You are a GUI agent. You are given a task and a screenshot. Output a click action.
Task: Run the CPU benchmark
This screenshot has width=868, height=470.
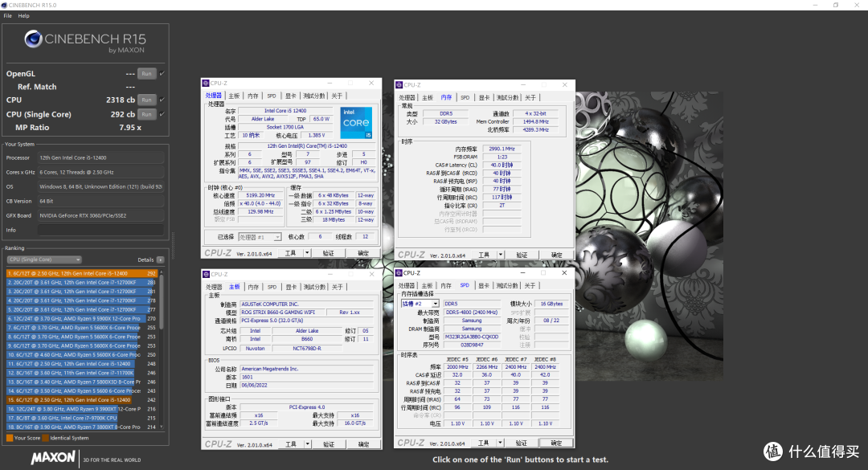pos(147,100)
